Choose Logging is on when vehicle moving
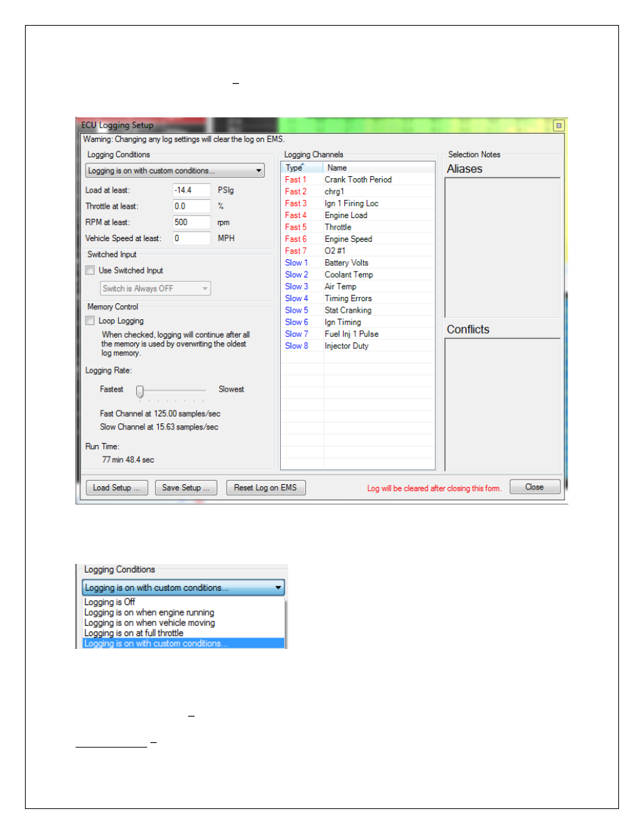644x834 pixels. [x=149, y=623]
